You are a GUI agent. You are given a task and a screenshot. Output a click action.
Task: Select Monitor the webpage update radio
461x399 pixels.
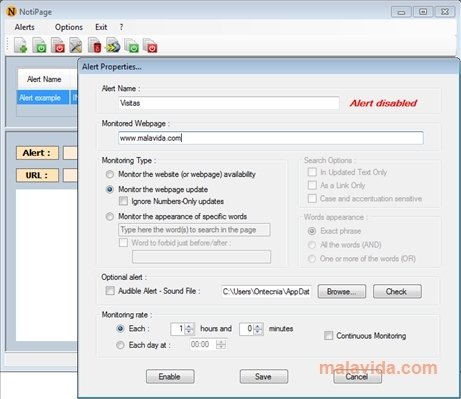(x=110, y=190)
